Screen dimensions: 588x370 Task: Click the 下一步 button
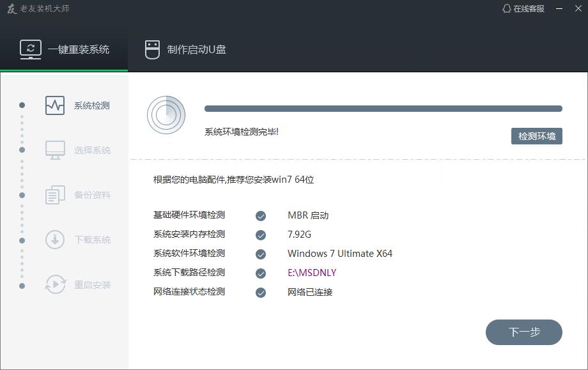click(523, 332)
